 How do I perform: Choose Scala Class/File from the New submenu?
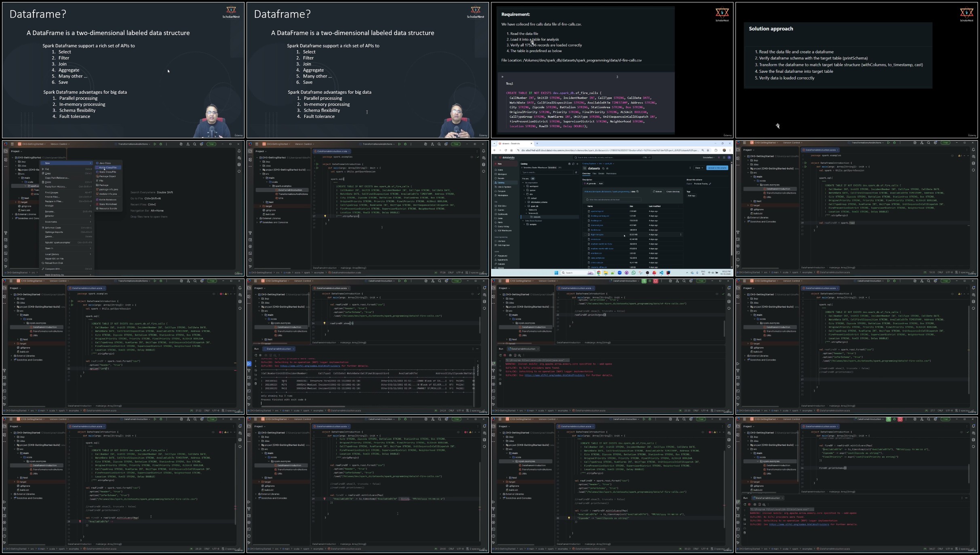pos(108,172)
